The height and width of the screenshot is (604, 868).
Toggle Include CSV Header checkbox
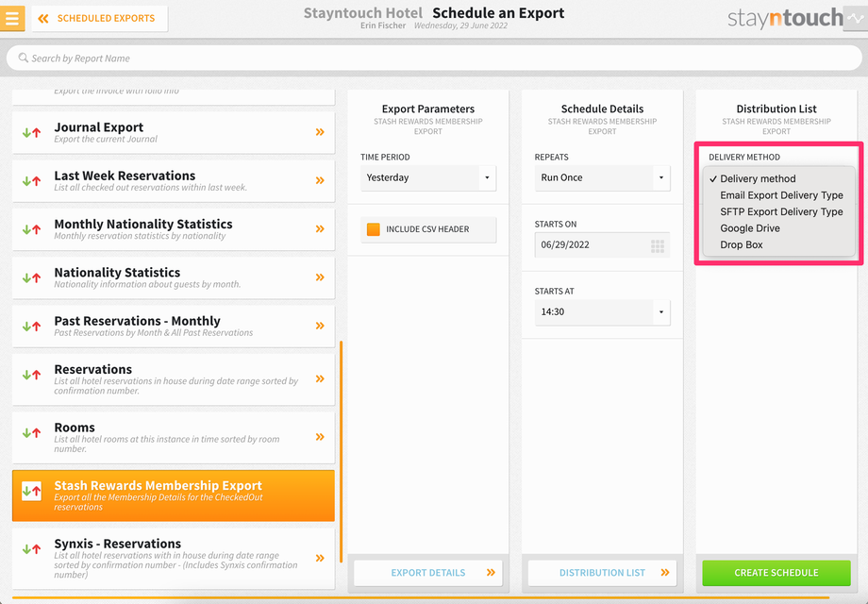[x=374, y=229]
